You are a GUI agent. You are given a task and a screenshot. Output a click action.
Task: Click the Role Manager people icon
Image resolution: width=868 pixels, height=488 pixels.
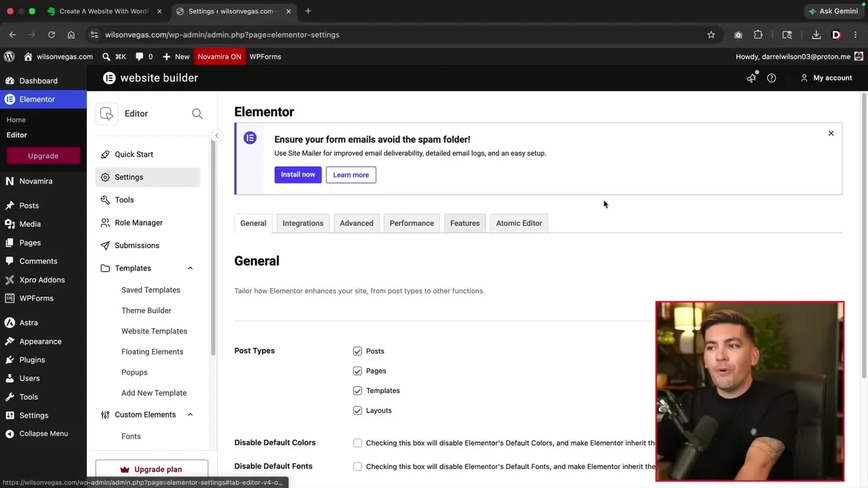click(105, 222)
